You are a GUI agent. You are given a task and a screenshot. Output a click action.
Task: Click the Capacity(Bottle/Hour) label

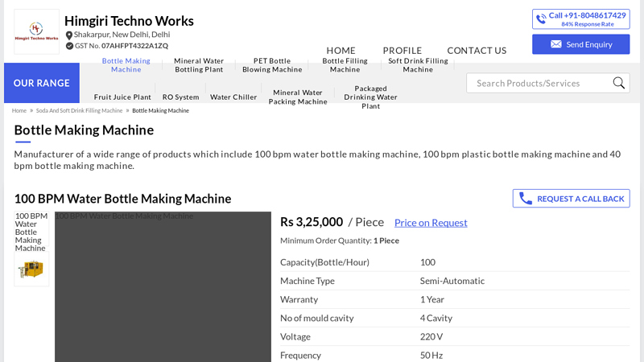pos(324,262)
